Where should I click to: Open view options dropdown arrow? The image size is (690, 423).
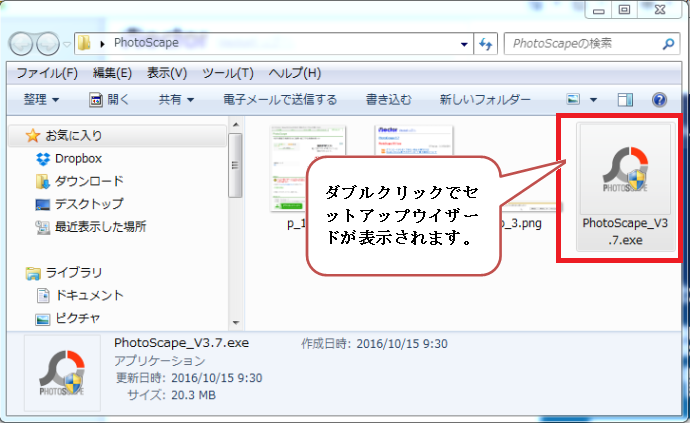tap(594, 100)
